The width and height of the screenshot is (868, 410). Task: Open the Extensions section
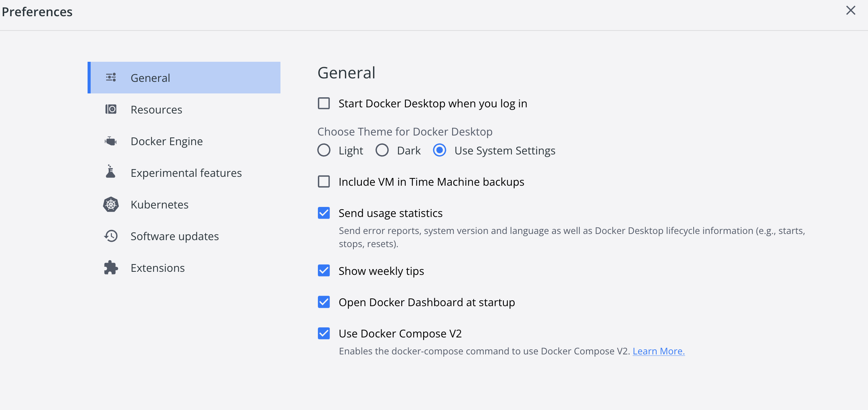click(x=184, y=268)
